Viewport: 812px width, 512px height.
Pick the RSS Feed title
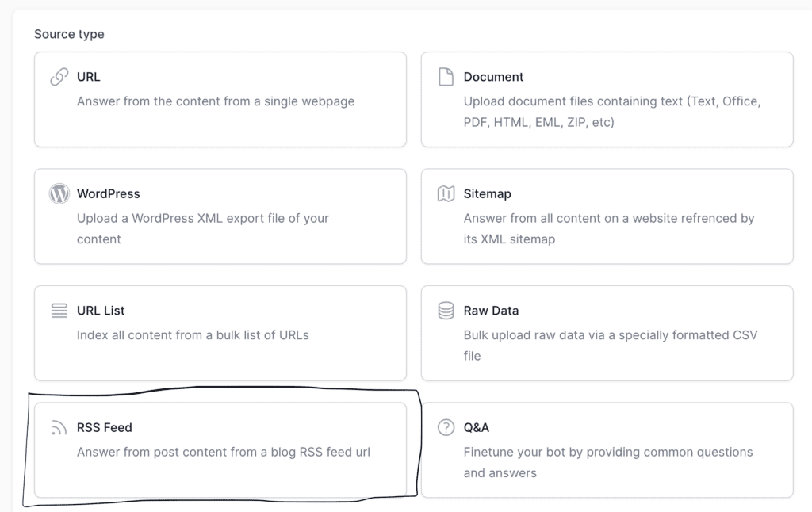click(x=104, y=427)
